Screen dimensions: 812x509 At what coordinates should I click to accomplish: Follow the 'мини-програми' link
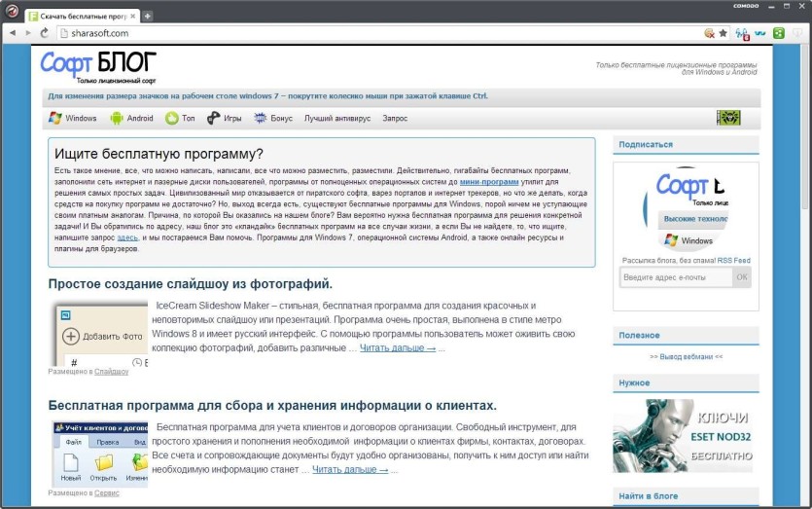[x=489, y=182]
